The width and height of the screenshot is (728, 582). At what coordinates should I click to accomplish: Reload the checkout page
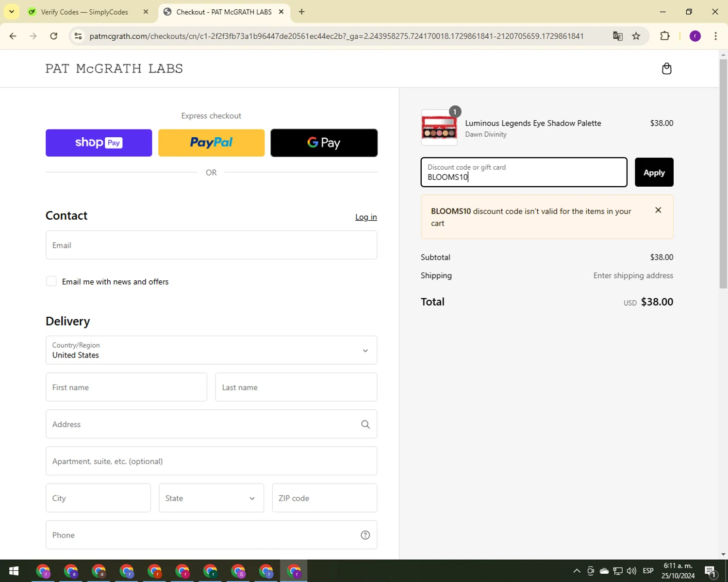[54, 36]
